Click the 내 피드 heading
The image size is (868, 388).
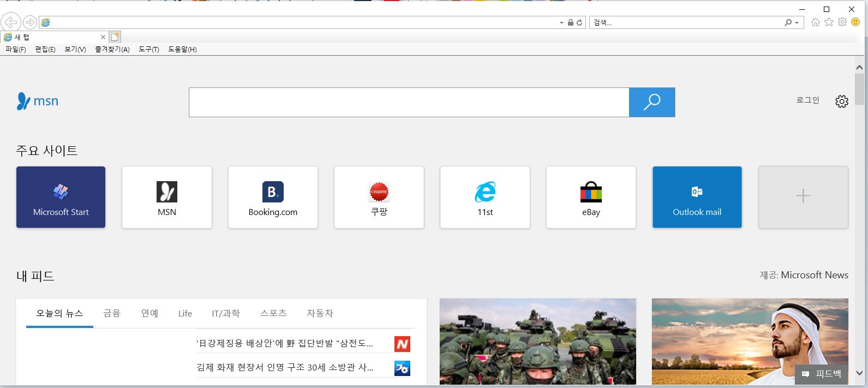pyautogui.click(x=35, y=276)
